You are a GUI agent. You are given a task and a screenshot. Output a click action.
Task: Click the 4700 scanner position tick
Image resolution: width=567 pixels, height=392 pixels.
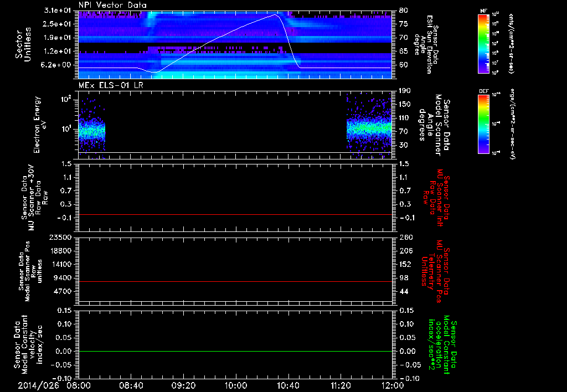coord(63,291)
